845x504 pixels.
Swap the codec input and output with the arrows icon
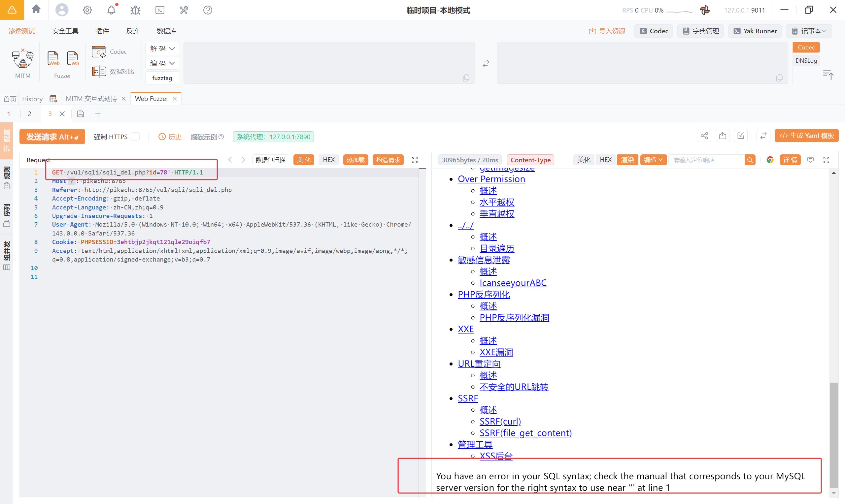click(486, 64)
